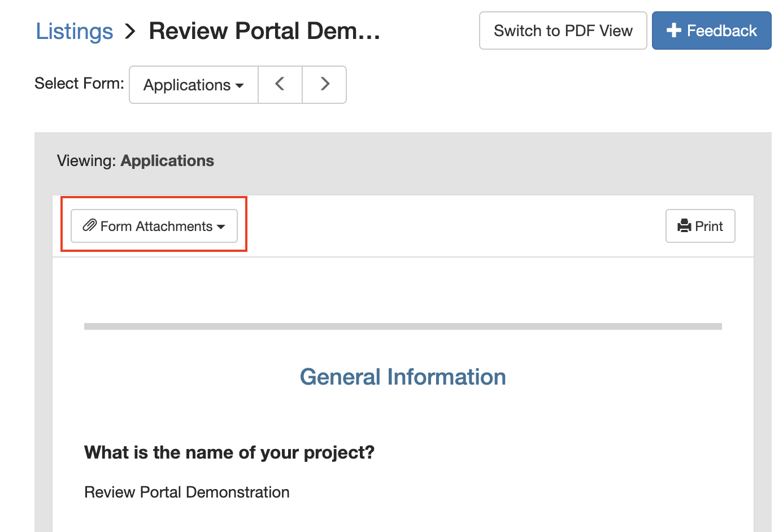This screenshot has height=532, width=783.
Task: Click the left chevron to view previous form
Action: 280,84
